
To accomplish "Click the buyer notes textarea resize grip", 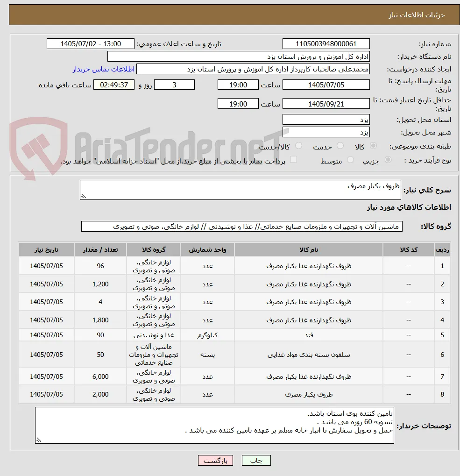I will [x=39, y=440].
